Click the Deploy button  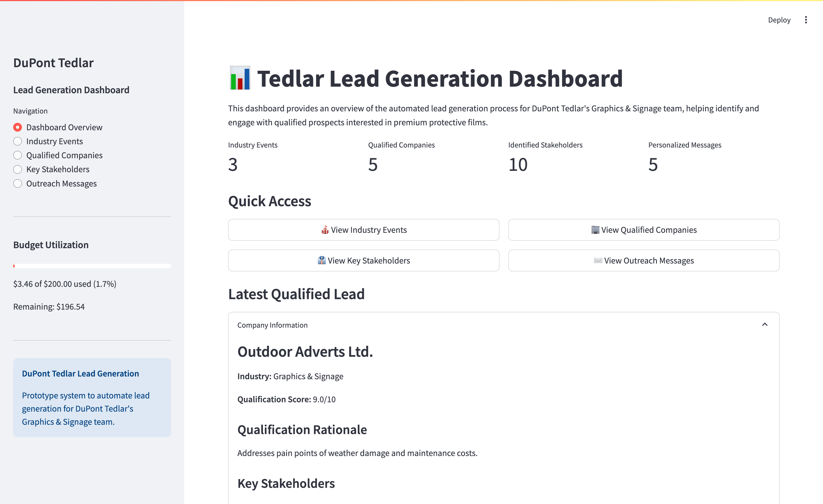[779, 20]
